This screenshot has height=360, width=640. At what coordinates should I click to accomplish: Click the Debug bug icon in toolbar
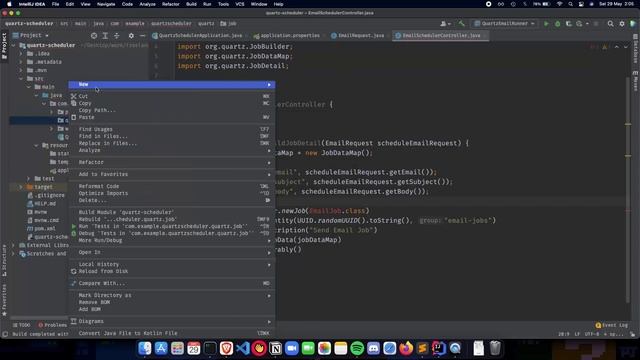[558, 24]
